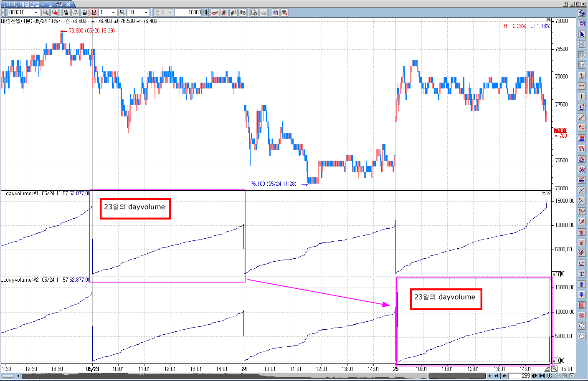This screenshot has height=381, width=588.
Task: Open the stock code 000210 dropdown
Action: point(36,13)
